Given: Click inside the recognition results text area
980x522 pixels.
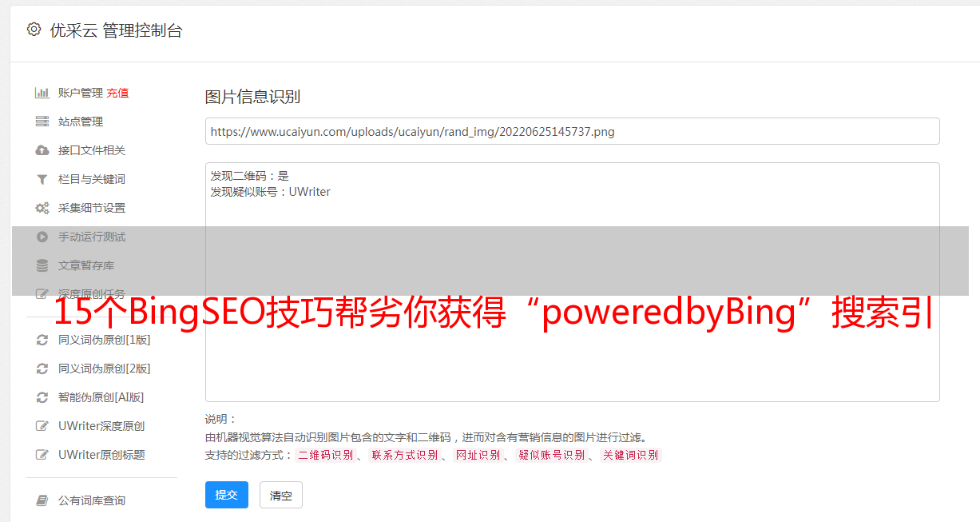Looking at the screenshot, I should click(572, 281).
